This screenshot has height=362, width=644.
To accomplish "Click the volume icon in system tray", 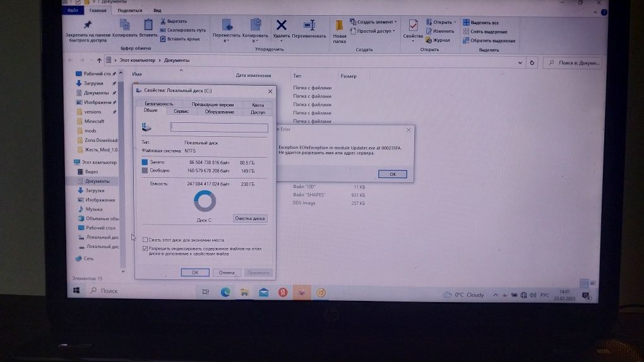I will 533,295.
